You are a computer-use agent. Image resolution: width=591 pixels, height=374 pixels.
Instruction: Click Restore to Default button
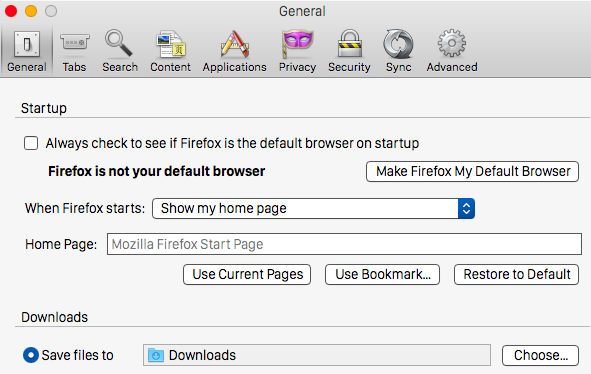tap(516, 274)
